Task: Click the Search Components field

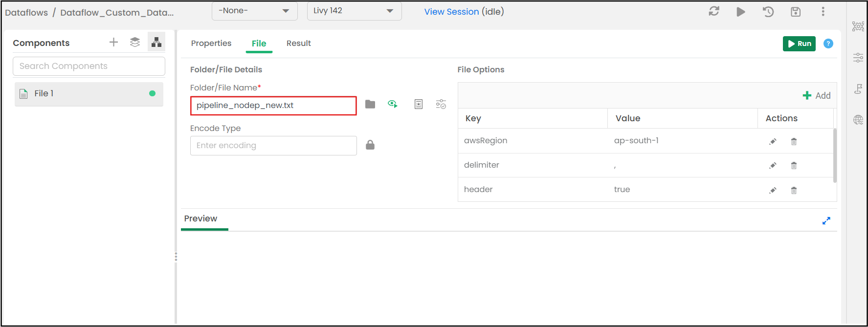Action: click(x=89, y=66)
